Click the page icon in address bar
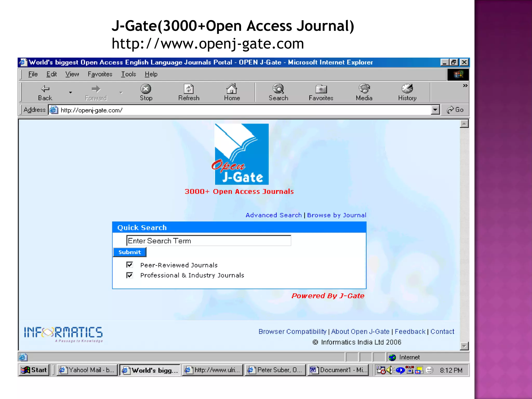 coord(54,110)
